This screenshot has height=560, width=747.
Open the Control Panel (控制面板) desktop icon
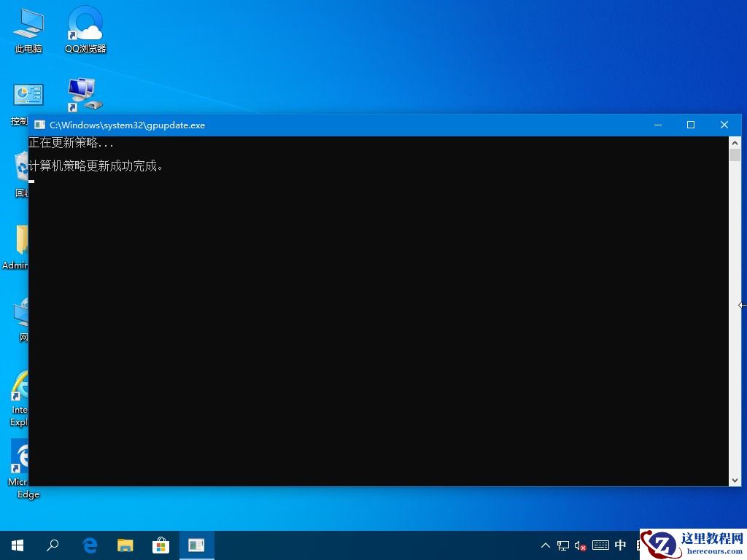[x=27, y=95]
